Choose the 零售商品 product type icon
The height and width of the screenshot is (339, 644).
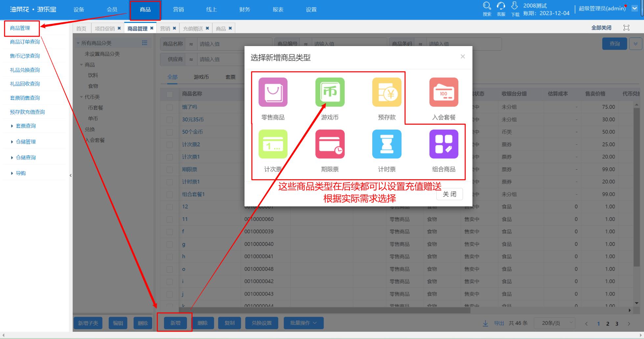pos(273,92)
